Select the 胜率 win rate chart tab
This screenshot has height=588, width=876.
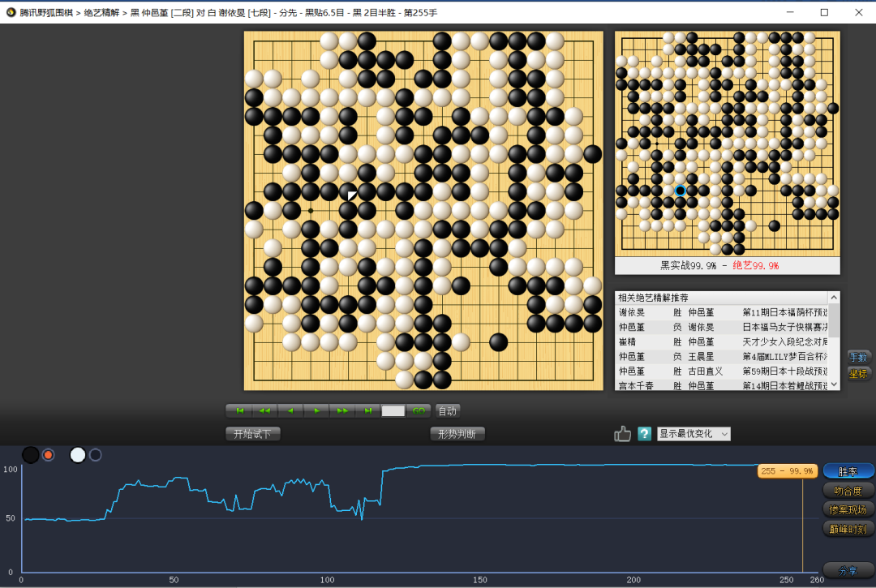848,471
